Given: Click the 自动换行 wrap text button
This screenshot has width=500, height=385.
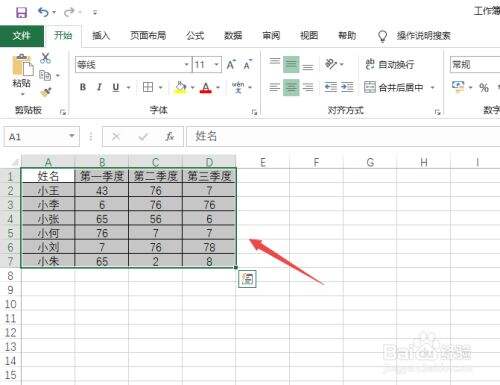Looking at the screenshot, I should tap(390, 64).
